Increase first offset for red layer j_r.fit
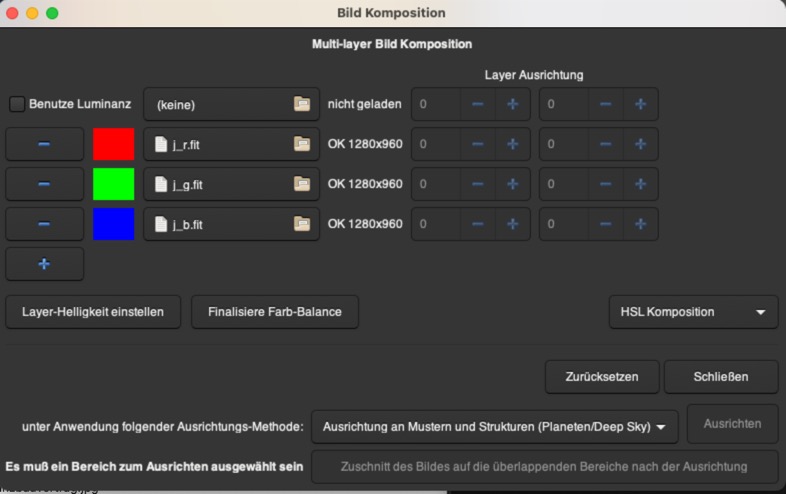786x494 pixels. [x=512, y=144]
